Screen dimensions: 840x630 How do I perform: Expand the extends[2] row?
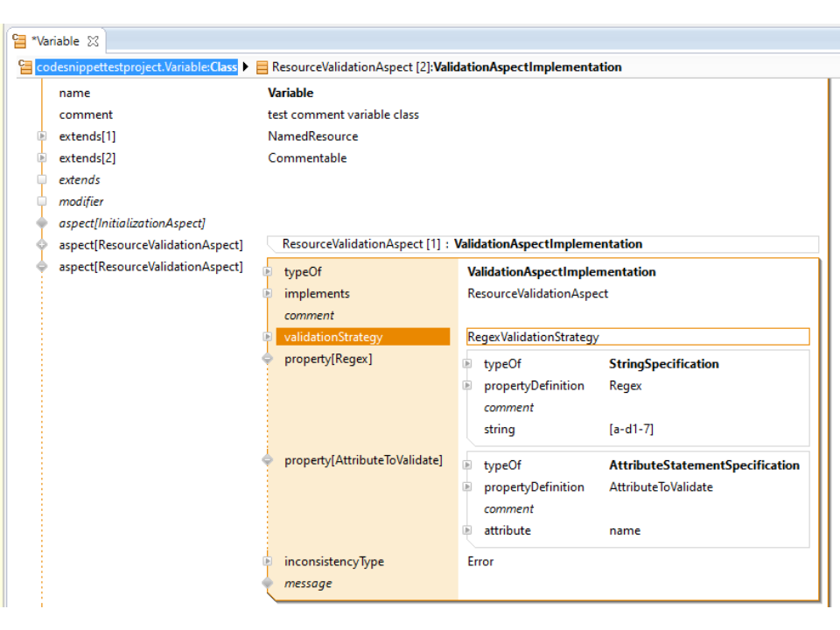pos(41,158)
